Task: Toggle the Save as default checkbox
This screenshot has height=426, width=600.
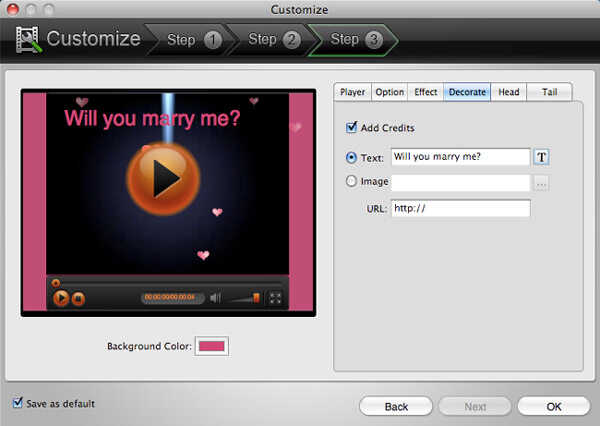Action: click(x=18, y=403)
